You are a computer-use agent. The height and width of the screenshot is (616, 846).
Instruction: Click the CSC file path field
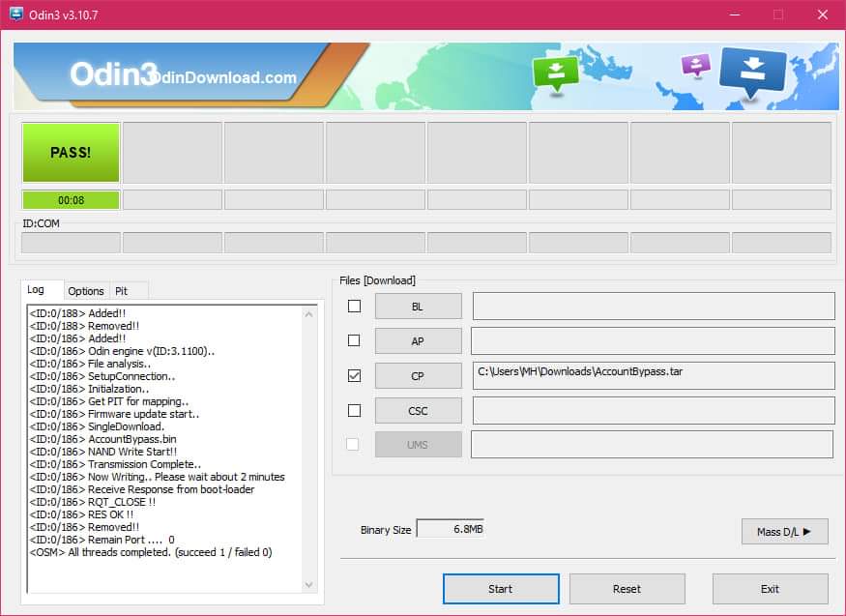pyautogui.click(x=654, y=411)
